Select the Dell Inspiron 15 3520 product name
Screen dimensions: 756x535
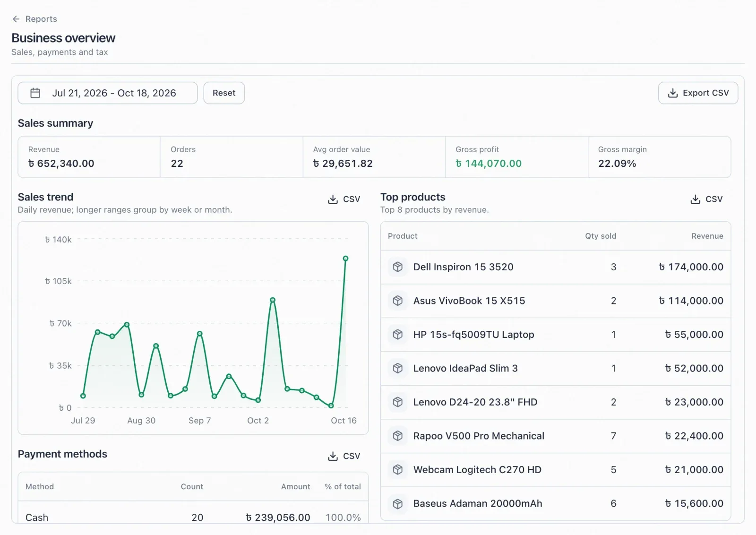coord(463,267)
